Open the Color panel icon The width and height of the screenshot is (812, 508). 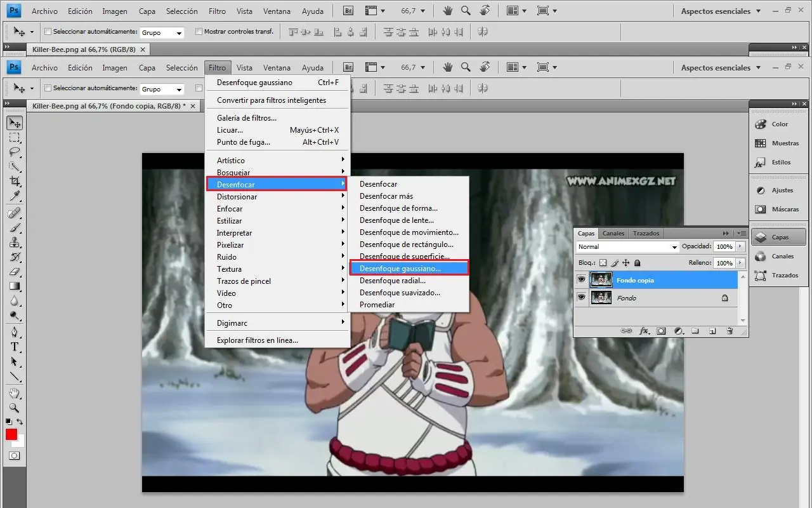point(761,124)
